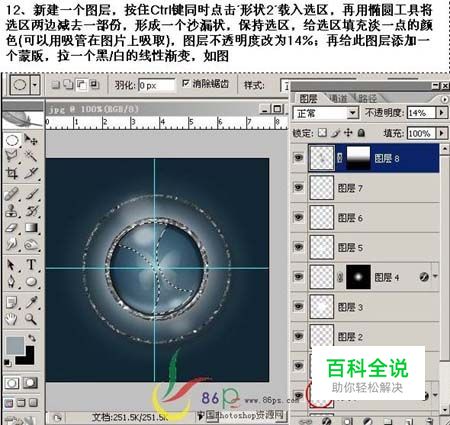This screenshot has height=425, width=450.
Task: Hide layer 图层 6
Action: 299,217
